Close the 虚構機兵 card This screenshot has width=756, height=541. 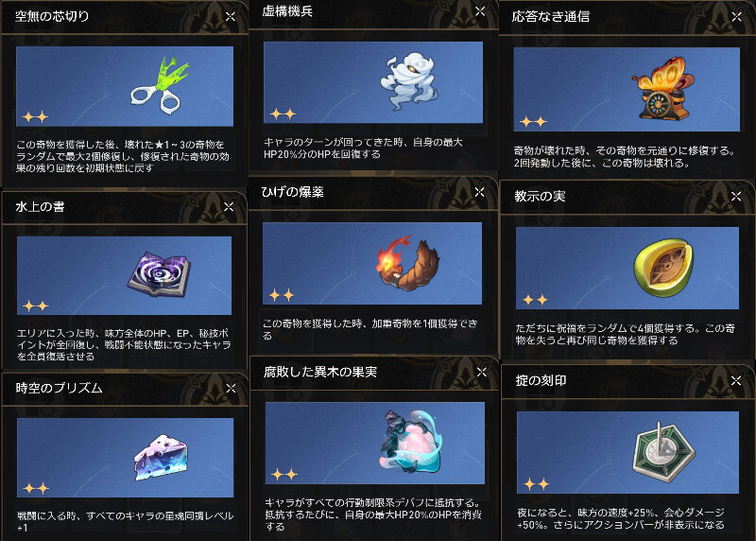480,10
